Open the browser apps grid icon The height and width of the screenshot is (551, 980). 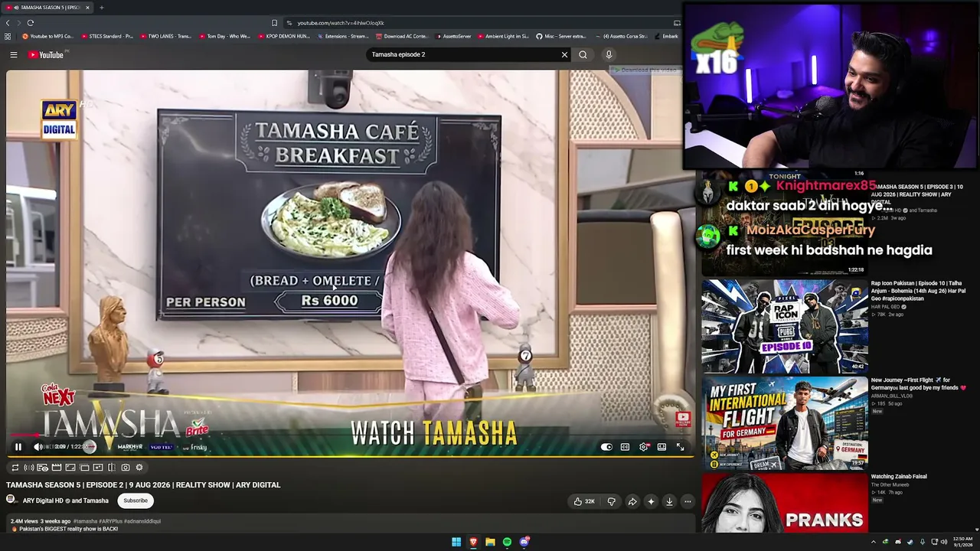click(8, 36)
